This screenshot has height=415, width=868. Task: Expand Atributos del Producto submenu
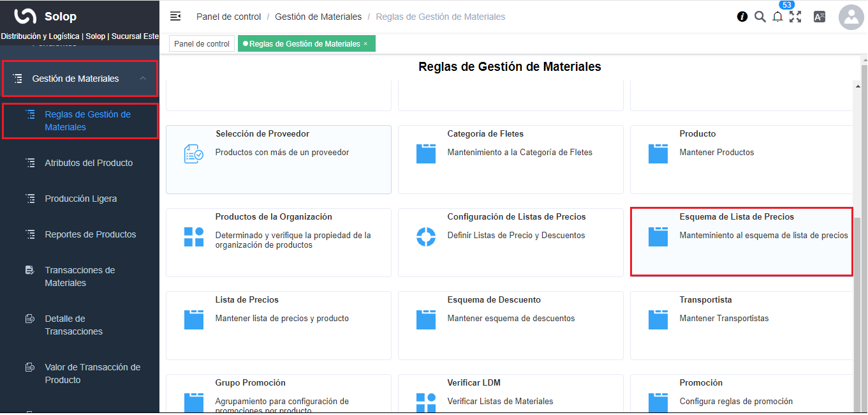pyautogui.click(x=89, y=163)
